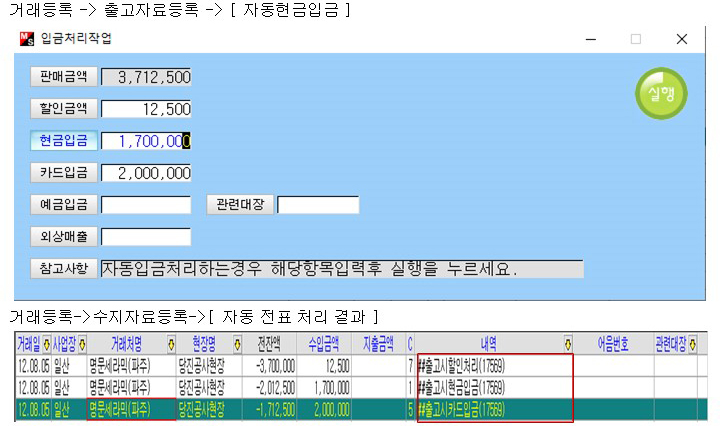Click the 현금입금 label button
This screenshot has width=720, height=426.
point(64,140)
